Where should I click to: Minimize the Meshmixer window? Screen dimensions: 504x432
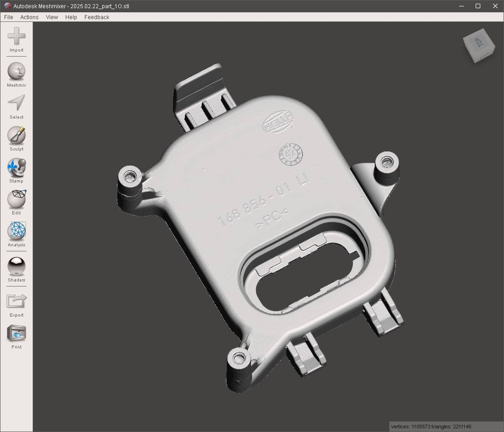(462, 6)
